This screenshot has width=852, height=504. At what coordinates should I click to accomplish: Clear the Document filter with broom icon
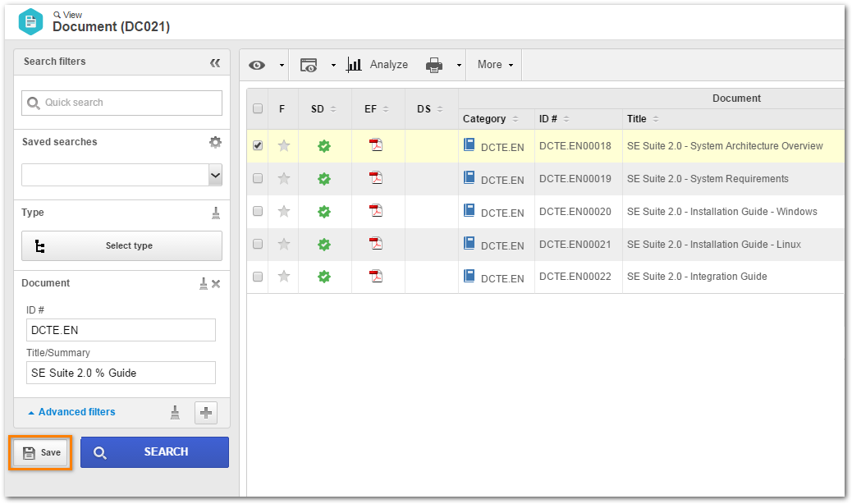tap(204, 283)
